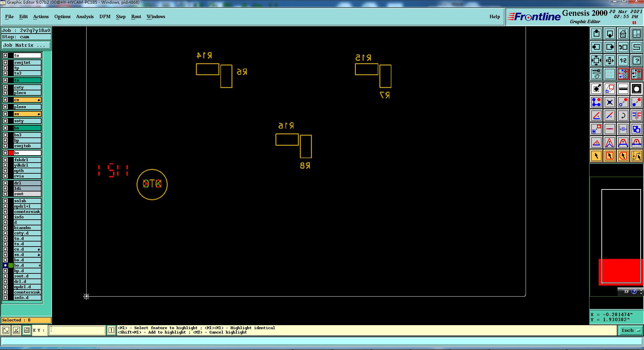The height and width of the screenshot is (350, 644).
Task: Click the 1:2 zoom ratio icon
Action: click(x=623, y=60)
